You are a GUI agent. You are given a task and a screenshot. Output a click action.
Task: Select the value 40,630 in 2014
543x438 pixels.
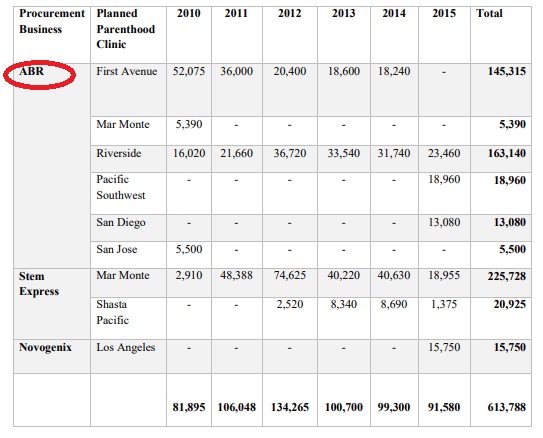pos(394,275)
